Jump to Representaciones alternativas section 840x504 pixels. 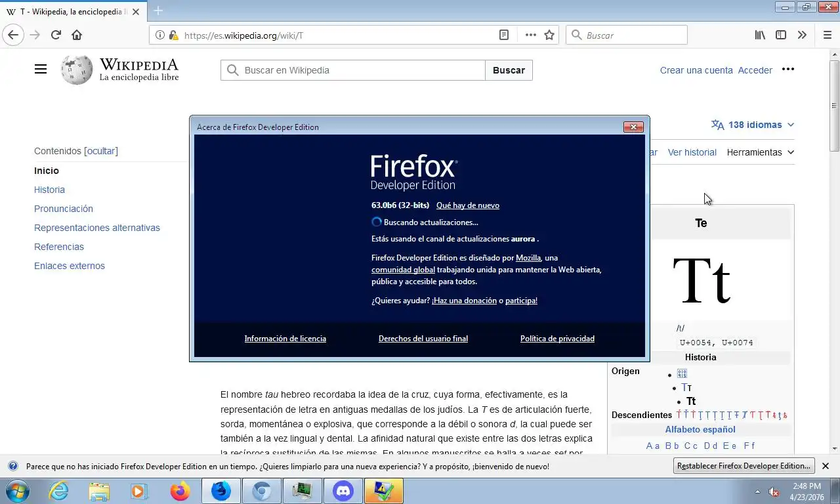[97, 228]
